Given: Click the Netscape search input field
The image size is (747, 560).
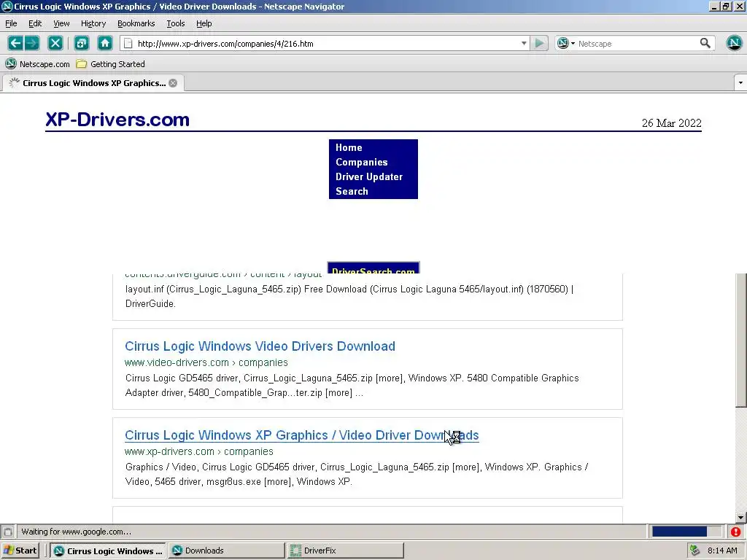Looking at the screenshot, I should 636,43.
